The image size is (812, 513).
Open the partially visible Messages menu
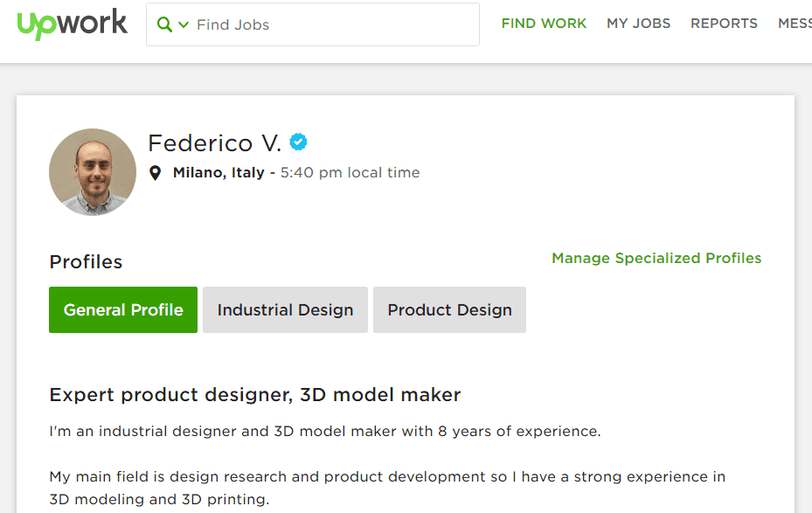click(795, 24)
